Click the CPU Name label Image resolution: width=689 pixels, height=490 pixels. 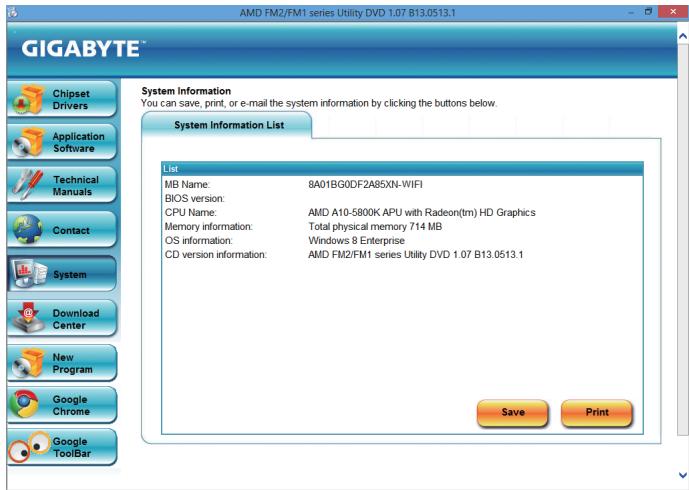(x=190, y=213)
